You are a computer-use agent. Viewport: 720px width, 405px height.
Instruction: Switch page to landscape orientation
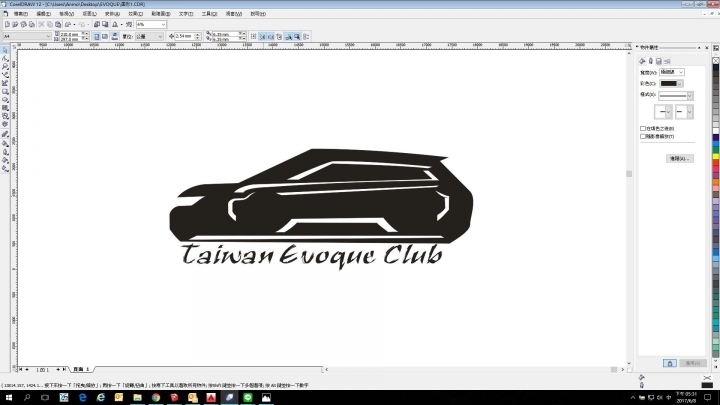105,36
